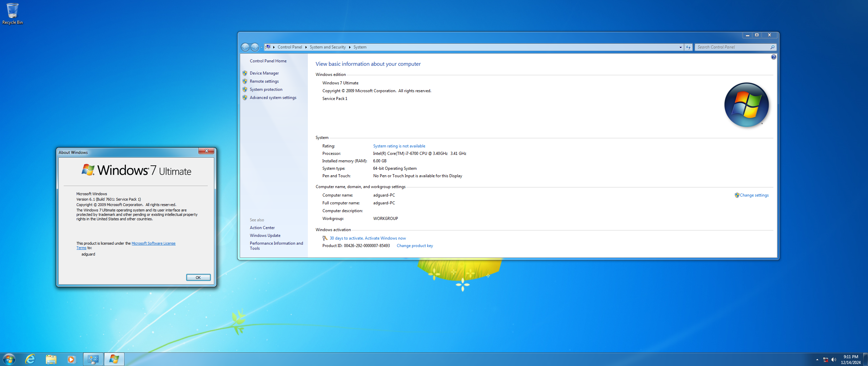Click the search magnifier icon
Screen dimensions: 868x366
(x=772, y=47)
